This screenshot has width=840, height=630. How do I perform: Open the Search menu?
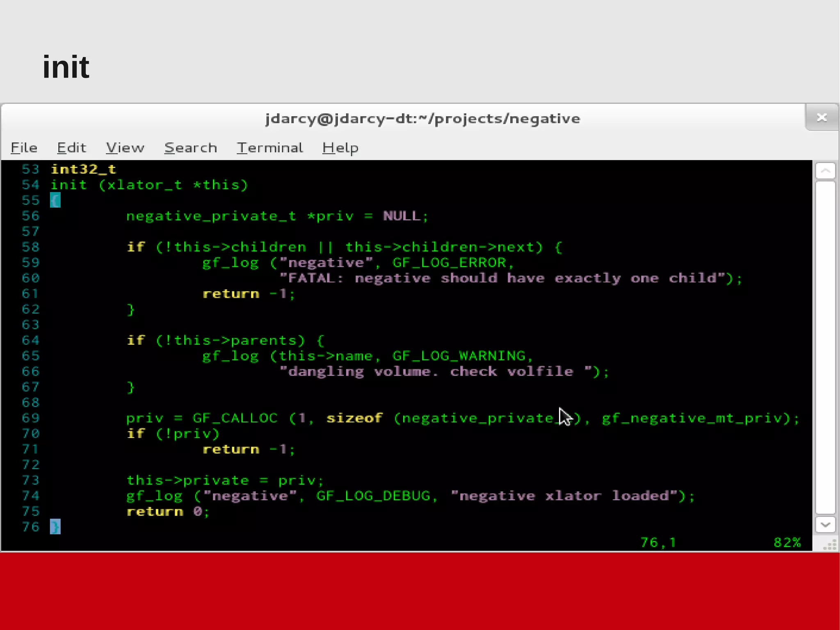click(191, 148)
